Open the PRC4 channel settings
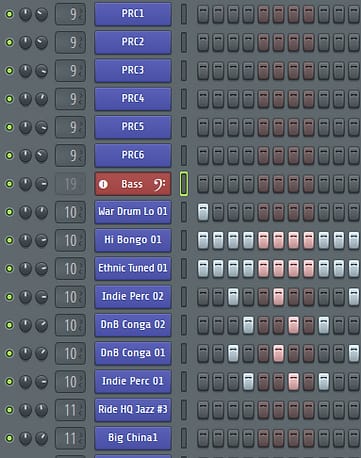 [133, 99]
